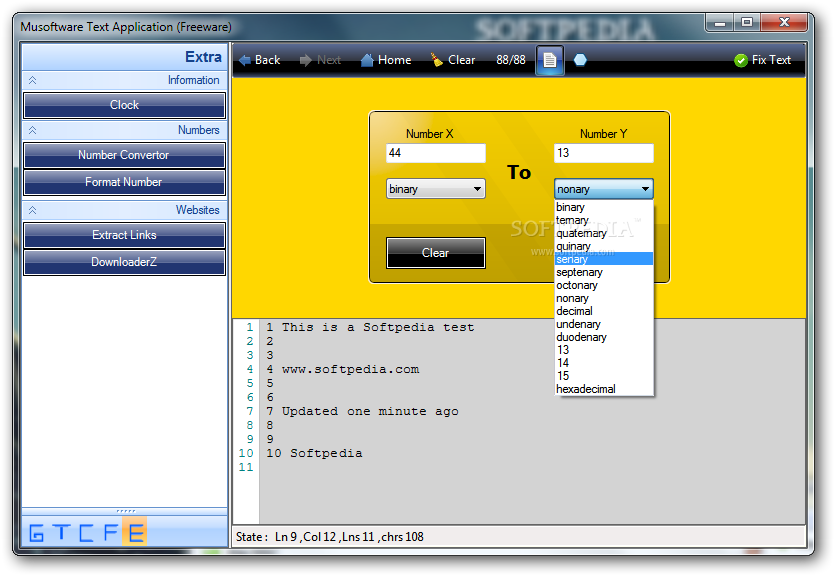Choose base 15 from the list
This screenshot has height=576, width=835.
point(603,376)
